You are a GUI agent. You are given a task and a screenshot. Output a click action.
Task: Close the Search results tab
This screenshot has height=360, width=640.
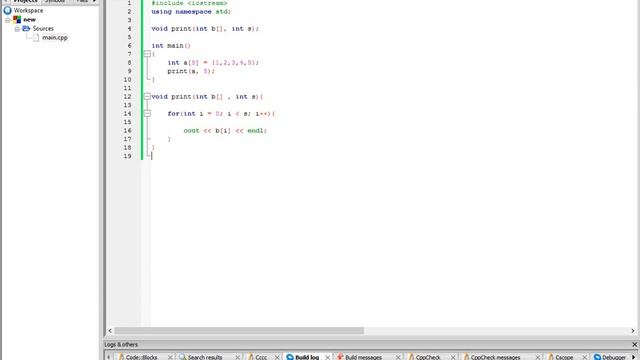238,358
